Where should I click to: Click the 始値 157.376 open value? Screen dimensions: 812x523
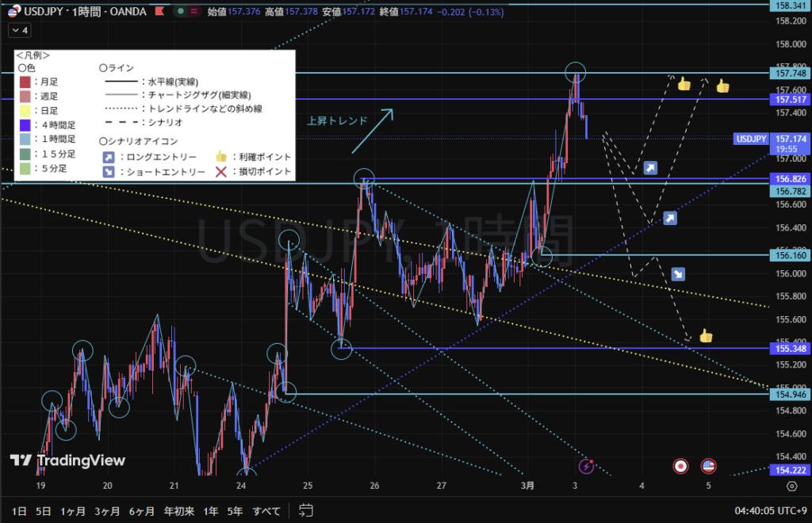(x=234, y=11)
